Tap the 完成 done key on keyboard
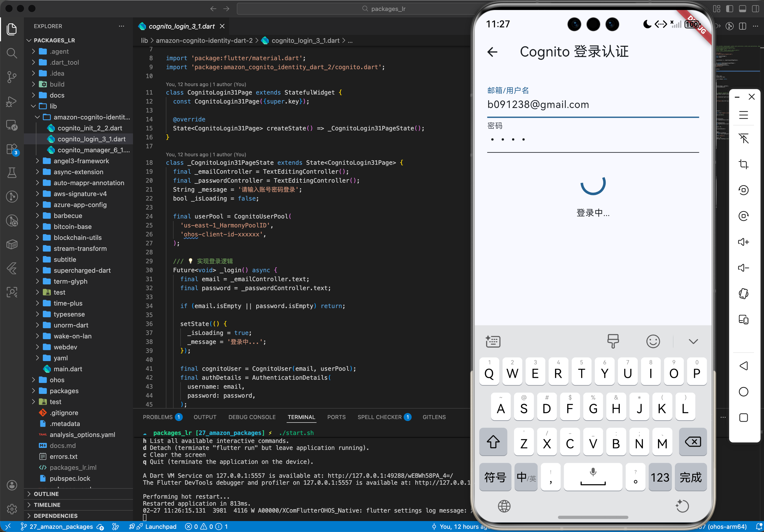 pyautogui.click(x=691, y=477)
